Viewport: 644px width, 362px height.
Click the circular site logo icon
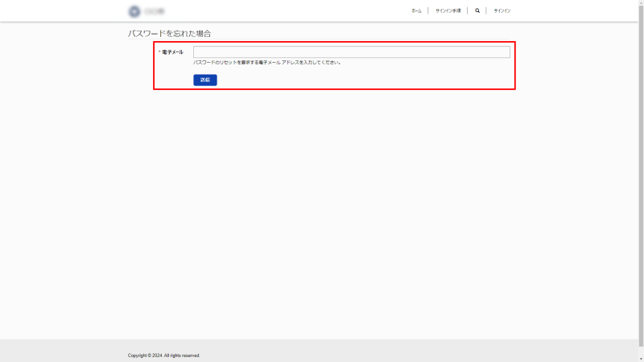134,11
